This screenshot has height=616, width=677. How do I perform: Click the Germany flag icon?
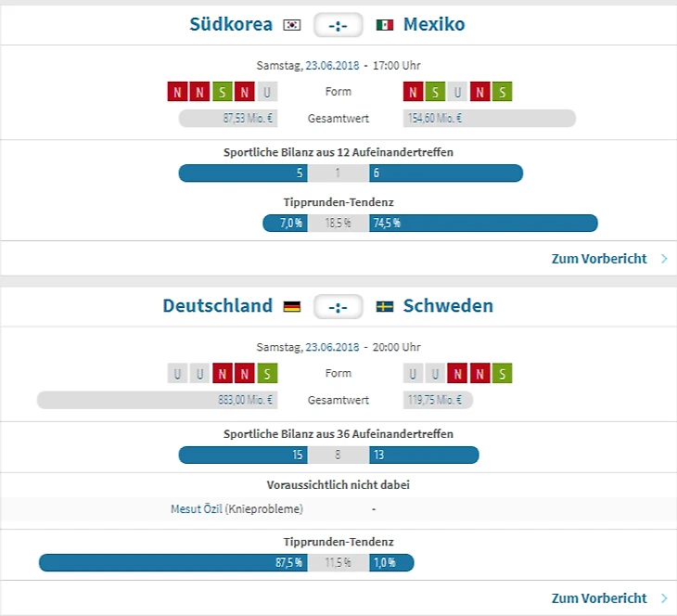coord(292,306)
